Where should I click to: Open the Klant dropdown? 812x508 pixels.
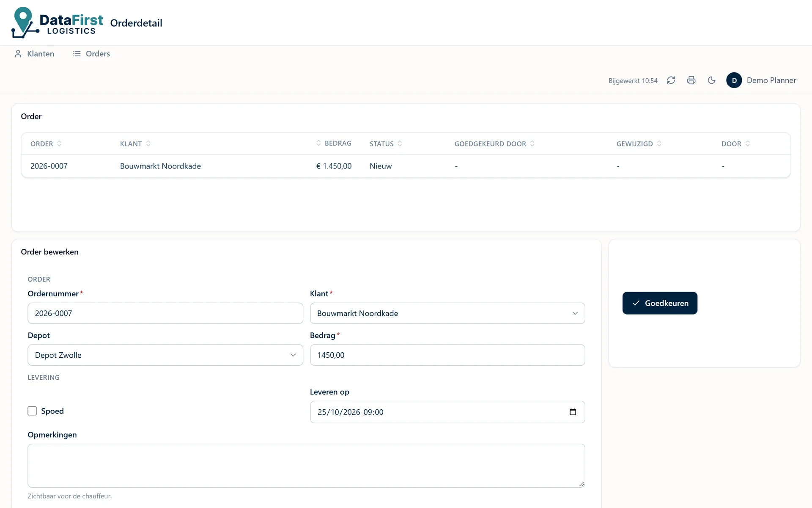447,313
